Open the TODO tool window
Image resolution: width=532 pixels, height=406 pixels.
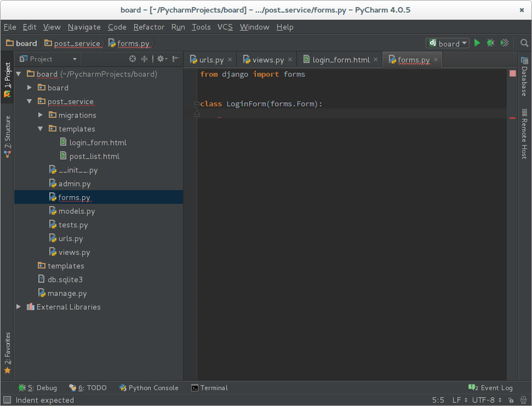(x=88, y=388)
